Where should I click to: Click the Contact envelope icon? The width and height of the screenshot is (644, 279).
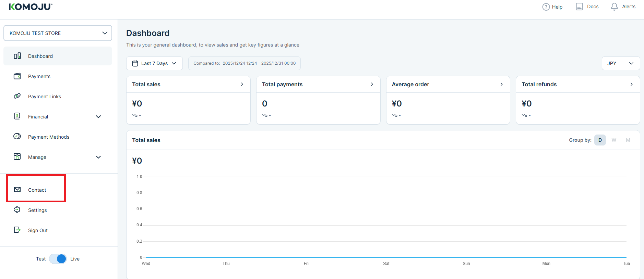(17, 189)
